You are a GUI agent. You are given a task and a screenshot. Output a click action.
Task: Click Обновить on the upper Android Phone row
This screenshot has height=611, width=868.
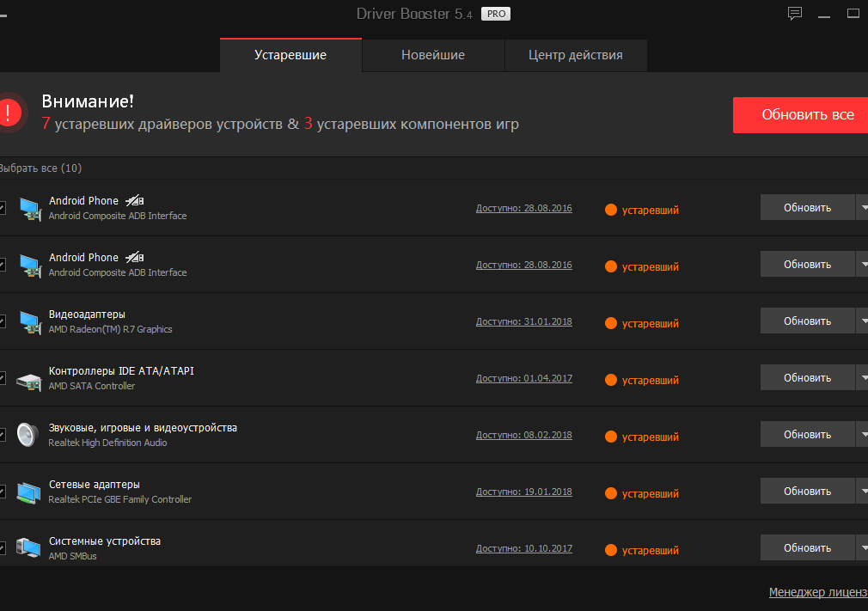pos(808,208)
